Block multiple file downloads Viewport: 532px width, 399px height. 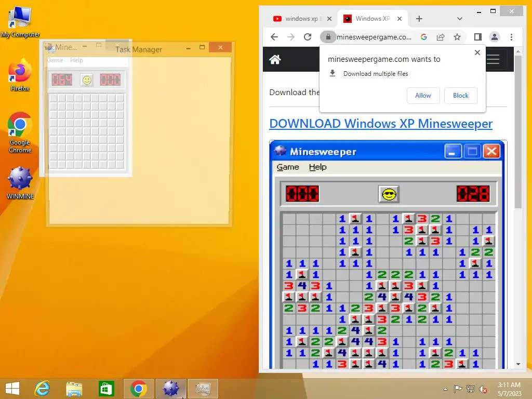[460, 96]
